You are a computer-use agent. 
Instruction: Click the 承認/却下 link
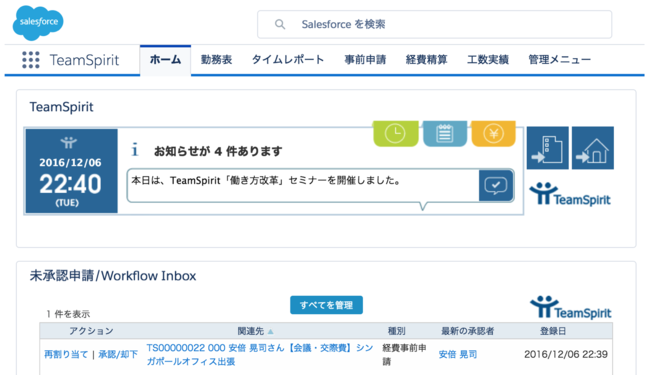point(118,355)
